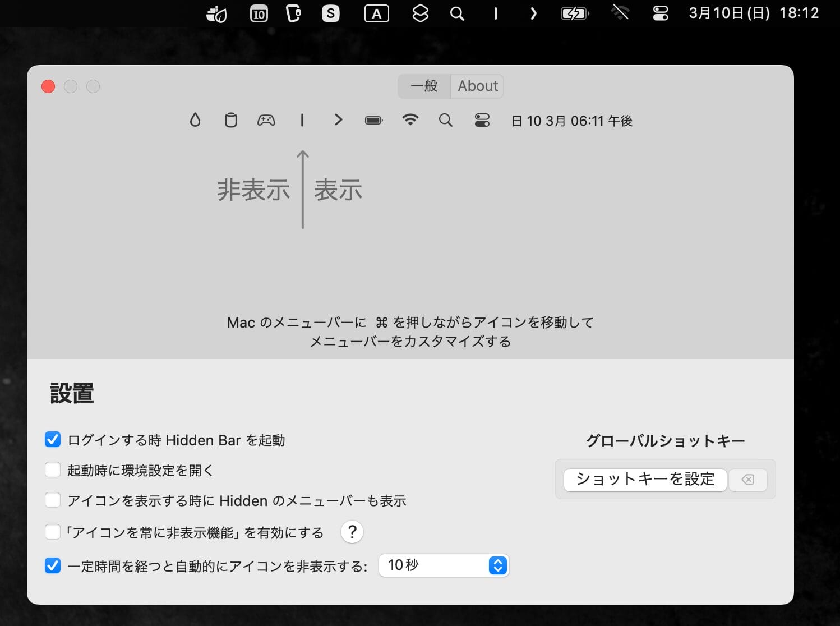
Task: Select the water drop icon in the preview bar
Action: (x=195, y=119)
